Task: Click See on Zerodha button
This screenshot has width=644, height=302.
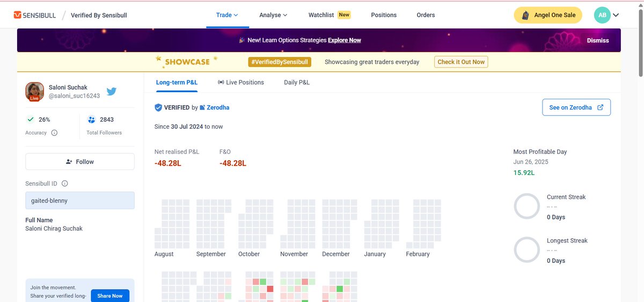Action: [576, 107]
